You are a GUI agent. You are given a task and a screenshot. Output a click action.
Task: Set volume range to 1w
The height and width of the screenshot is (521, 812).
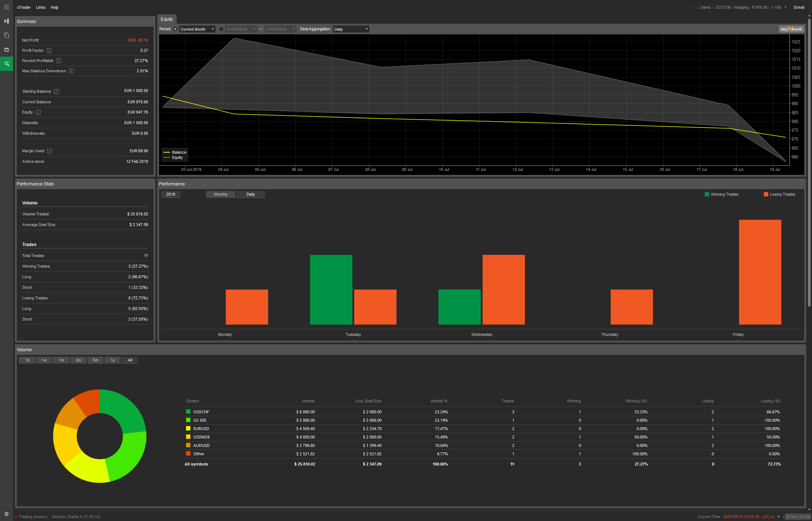[x=44, y=360]
